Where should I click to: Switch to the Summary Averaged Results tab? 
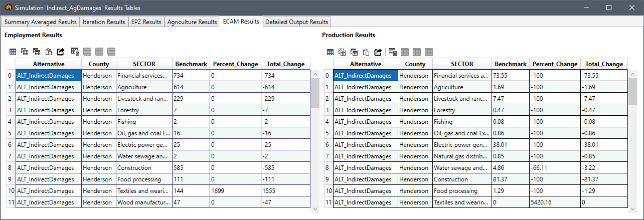point(41,22)
